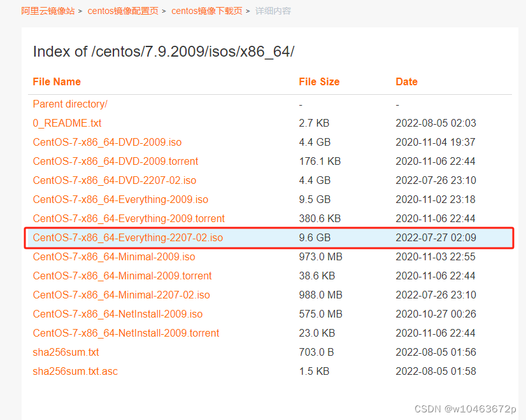The width and height of the screenshot is (526, 420).
Task: Download CentOS-7-x86_64-Everything-2009.iso
Action: 120,200
